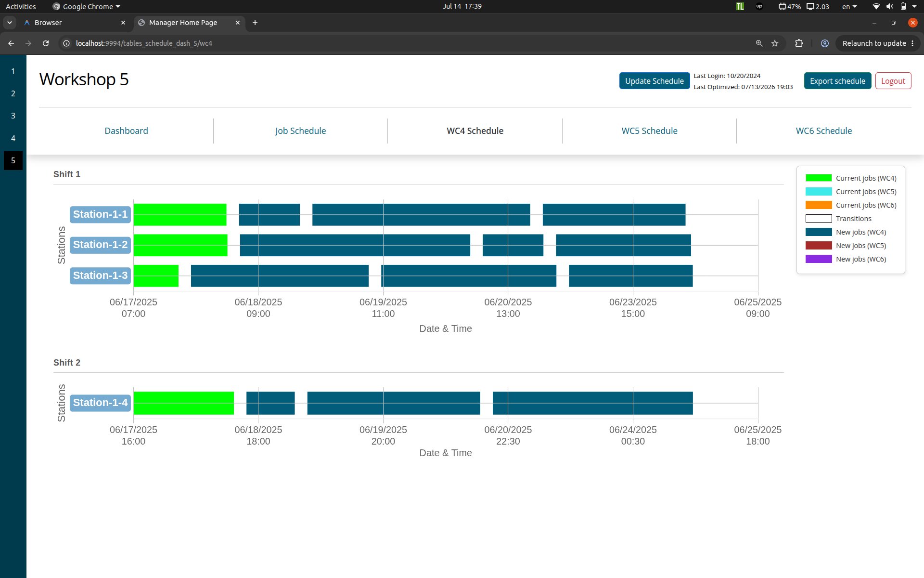
Task: Click the Station-1-2 label
Action: click(x=100, y=245)
